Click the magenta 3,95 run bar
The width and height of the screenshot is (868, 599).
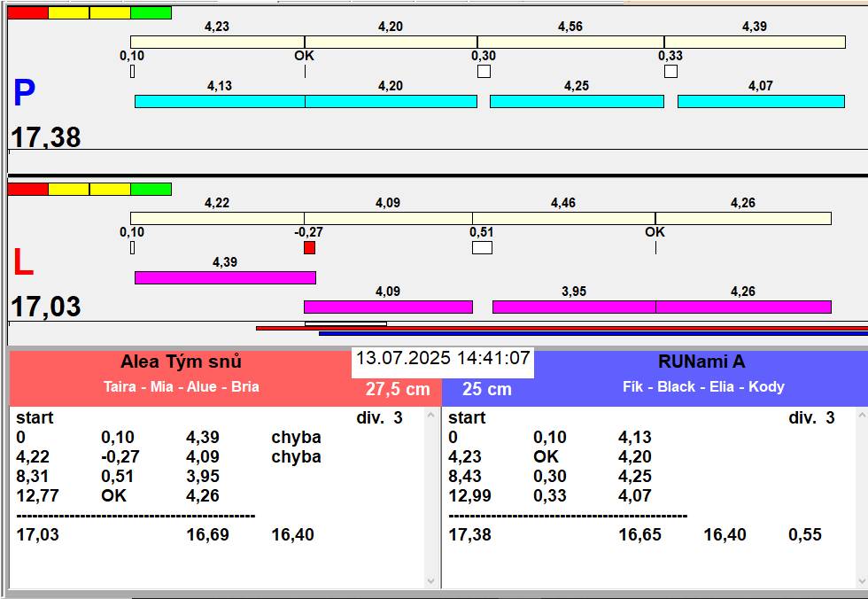pos(574,307)
